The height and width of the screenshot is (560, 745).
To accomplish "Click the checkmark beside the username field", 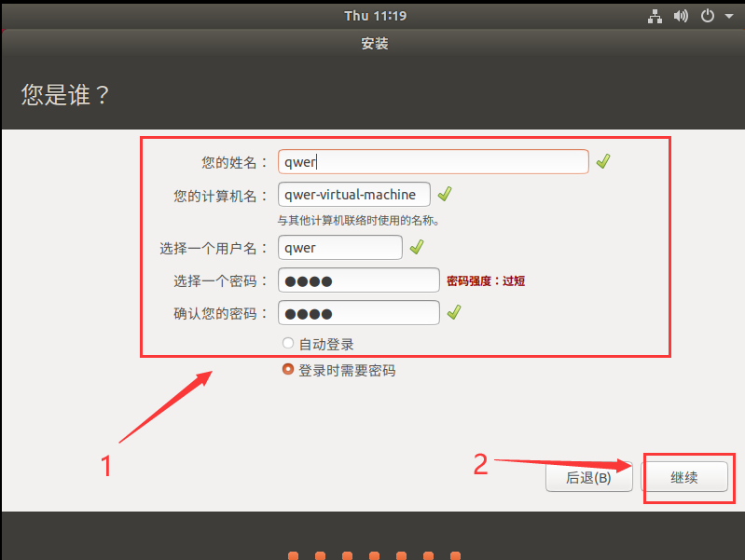I will [x=417, y=247].
